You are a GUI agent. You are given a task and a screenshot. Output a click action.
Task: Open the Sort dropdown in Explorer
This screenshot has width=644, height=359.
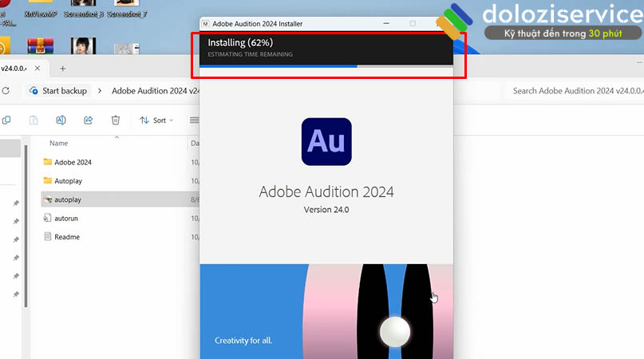[x=156, y=120]
